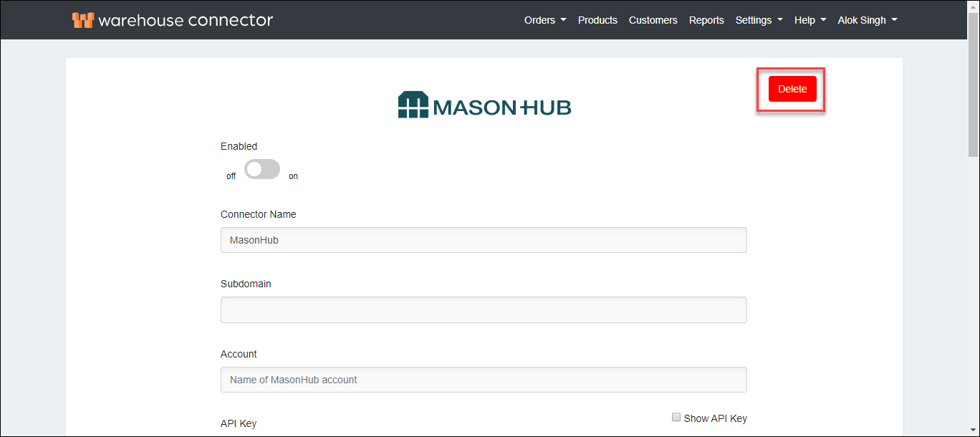Viewport: 980px width, 437px height.
Task: Open the Customers page
Action: pos(653,20)
